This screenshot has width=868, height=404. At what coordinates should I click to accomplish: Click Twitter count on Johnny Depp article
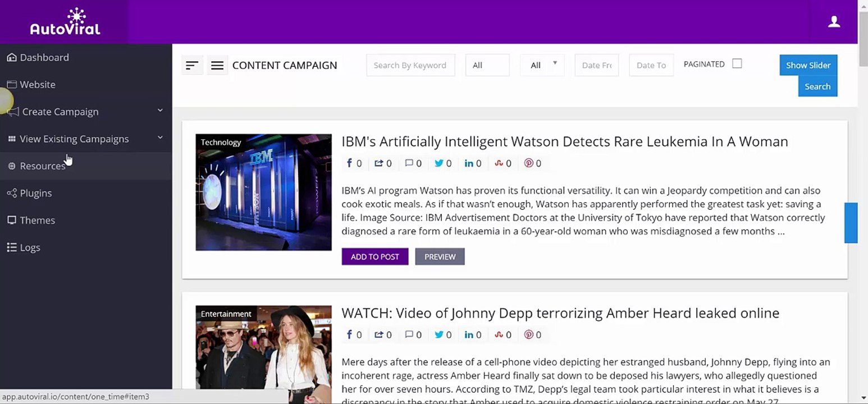(443, 335)
